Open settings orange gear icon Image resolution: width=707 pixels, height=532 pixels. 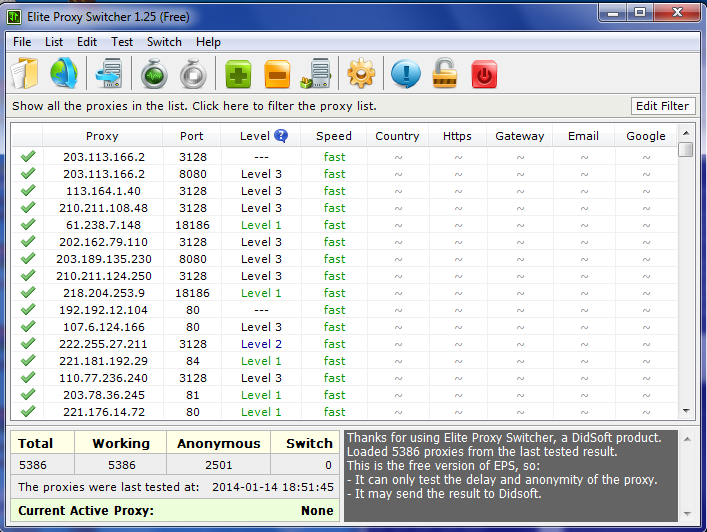(361, 73)
